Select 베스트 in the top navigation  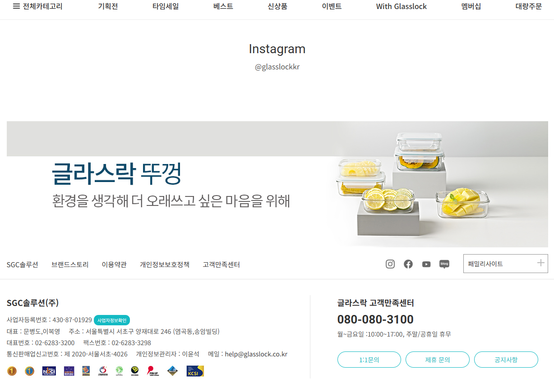(223, 6)
